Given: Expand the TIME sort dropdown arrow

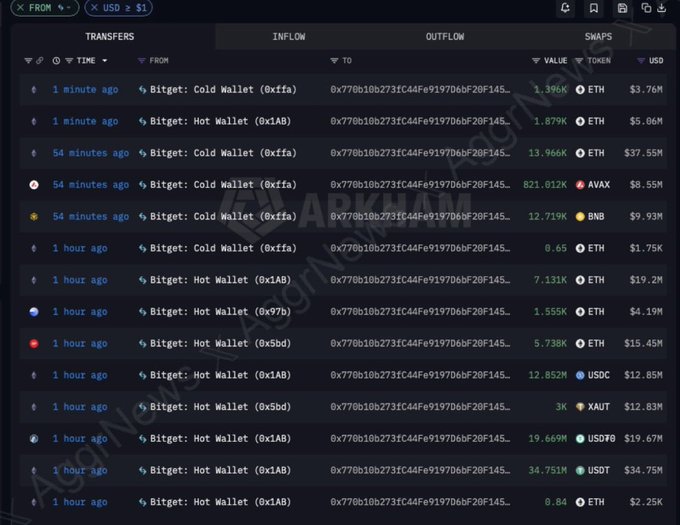Looking at the screenshot, I should coord(105,61).
